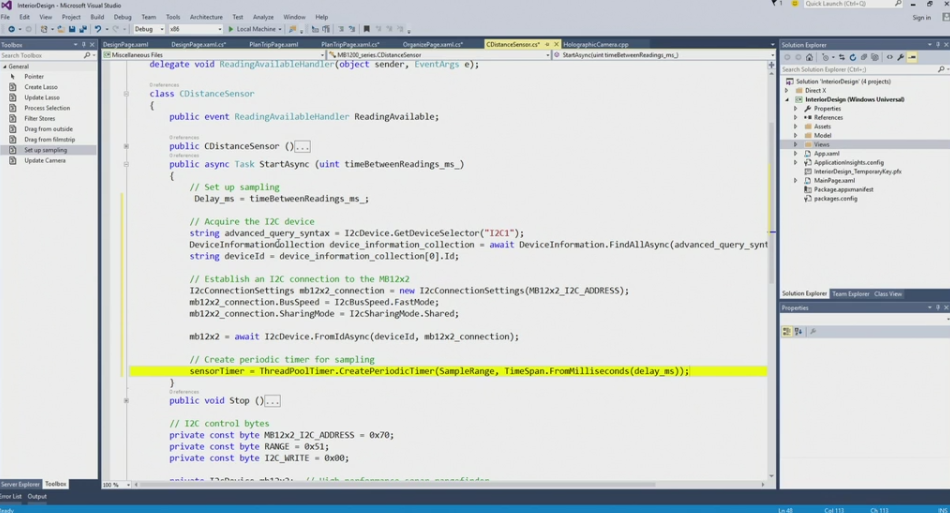
Task: Open the Architecture menu
Action: click(x=206, y=17)
